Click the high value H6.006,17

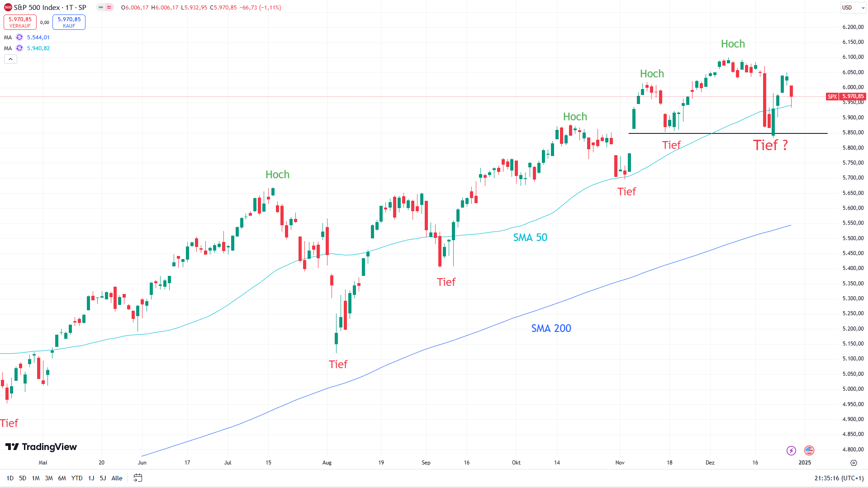(x=165, y=8)
